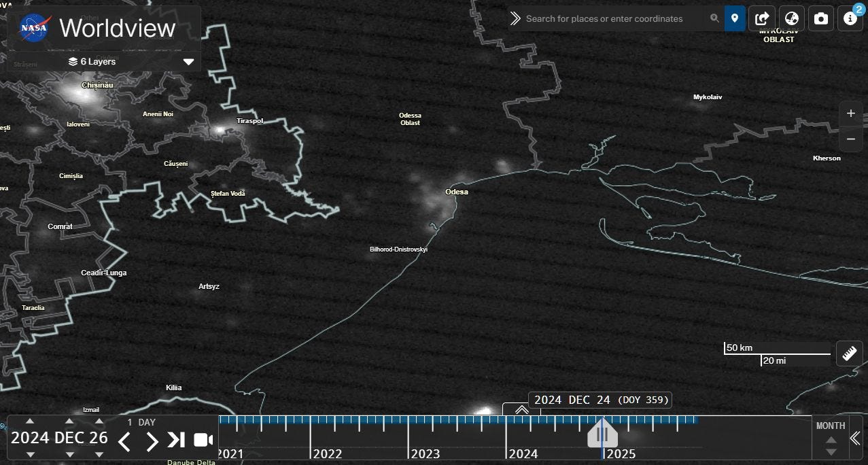Screen dimensions: 868x465
Task: Click the globe projection switch icon
Action: point(791,18)
